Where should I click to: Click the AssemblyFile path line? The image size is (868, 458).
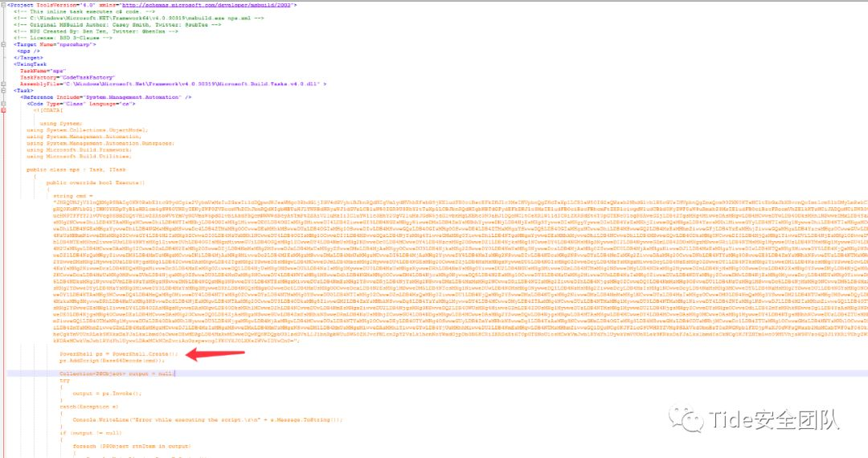(174, 84)
